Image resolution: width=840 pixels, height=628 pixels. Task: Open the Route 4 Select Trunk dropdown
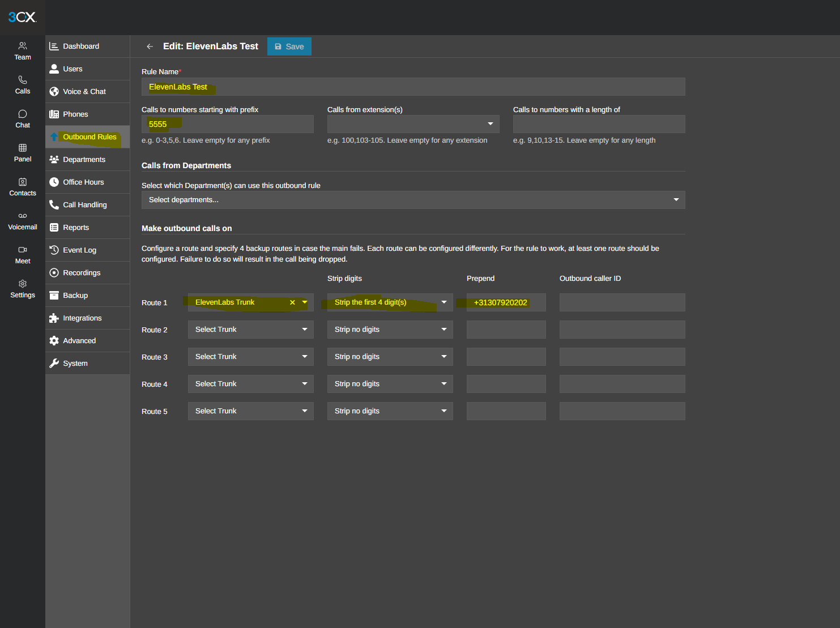coord(251,384)
